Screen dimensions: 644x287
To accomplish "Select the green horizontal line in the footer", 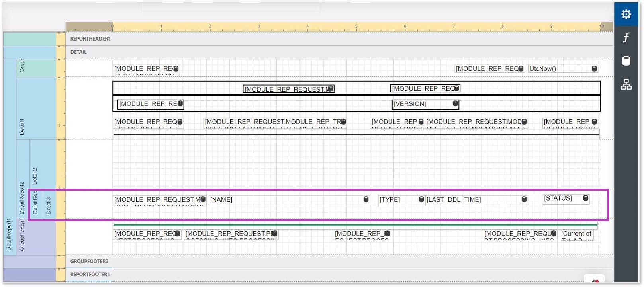I will 355,225.
